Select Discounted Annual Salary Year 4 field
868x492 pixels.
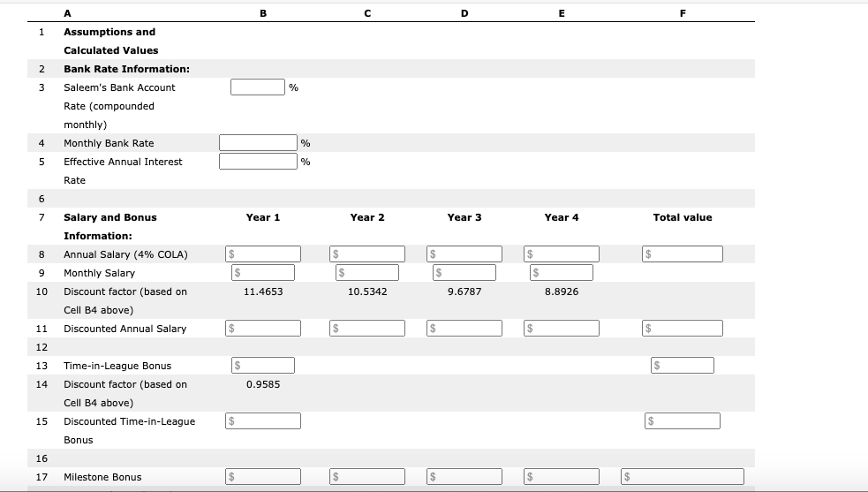[x=562, y=328]
